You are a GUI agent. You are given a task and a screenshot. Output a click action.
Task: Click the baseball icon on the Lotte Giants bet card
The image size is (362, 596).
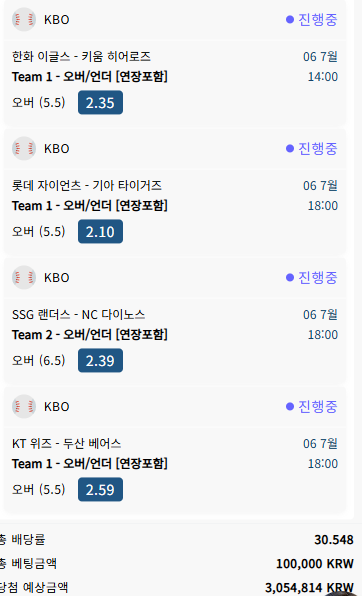pyautogui.click(x=24, y=148)
